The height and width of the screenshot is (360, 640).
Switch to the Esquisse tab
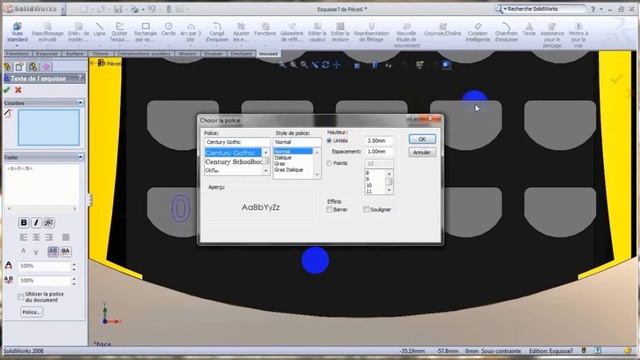[x=46, y=53]
